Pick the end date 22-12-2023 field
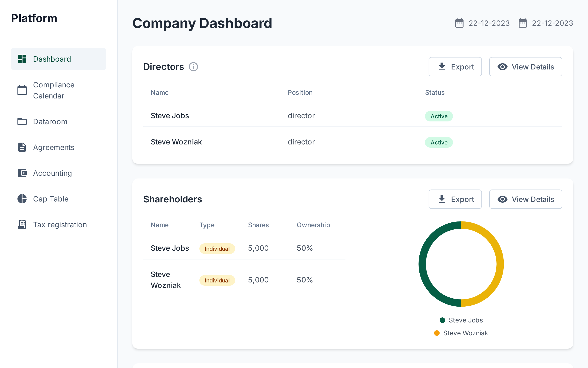 point(546,23)
